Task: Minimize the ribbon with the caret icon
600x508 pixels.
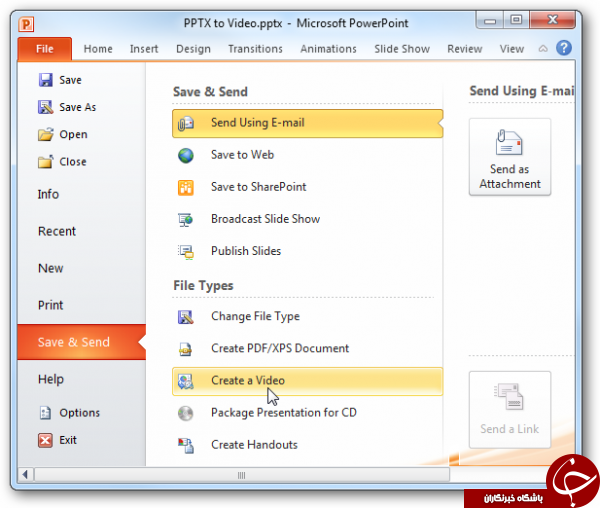Action: pyautogui.click(x=543, y=49)
